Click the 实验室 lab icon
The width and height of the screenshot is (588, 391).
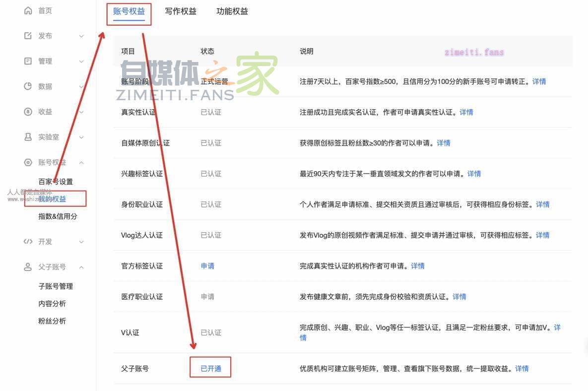click(x=28, y=137)
